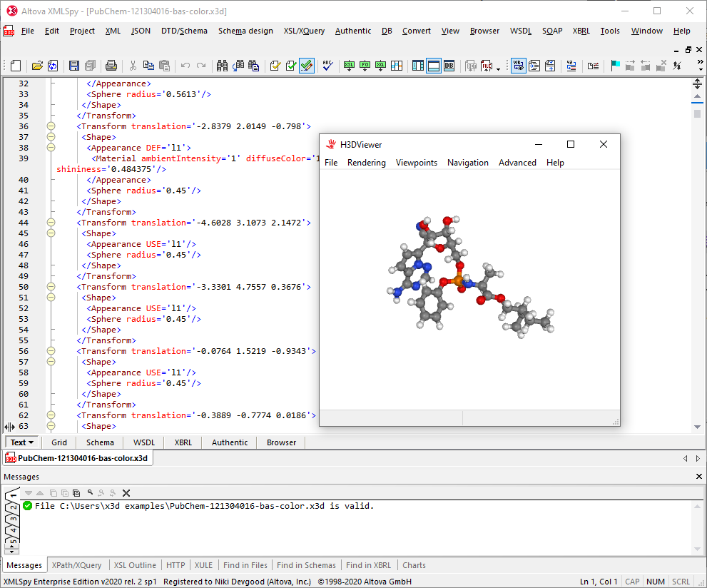Open the XBRL menu
Image resolution: width=707 pixels, height=588 pixels.
coord(581,31)
